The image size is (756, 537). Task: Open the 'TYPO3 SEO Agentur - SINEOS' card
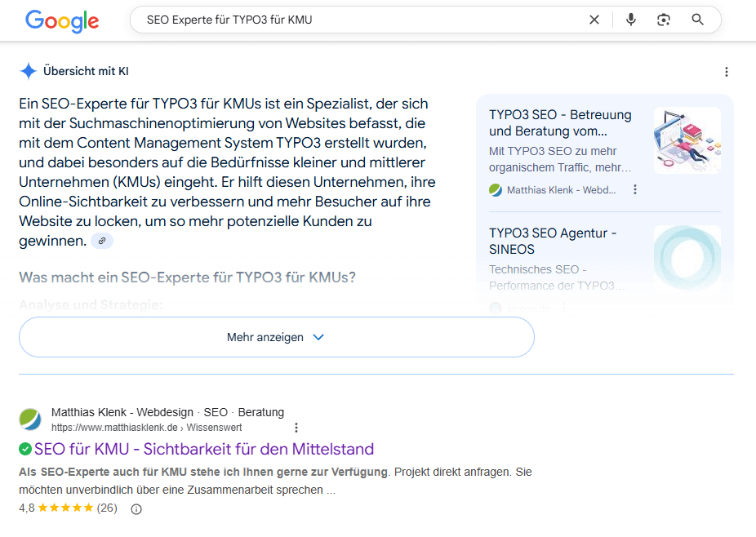[553, 241]
